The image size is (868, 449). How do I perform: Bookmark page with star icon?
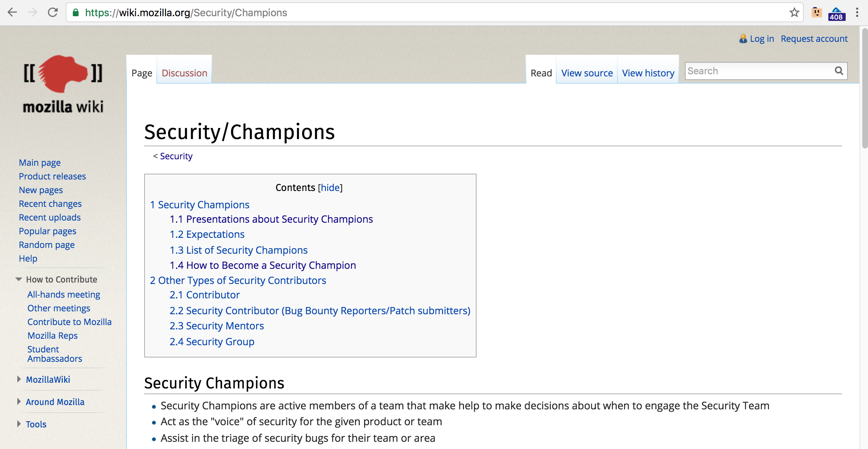tap(794, 13)
